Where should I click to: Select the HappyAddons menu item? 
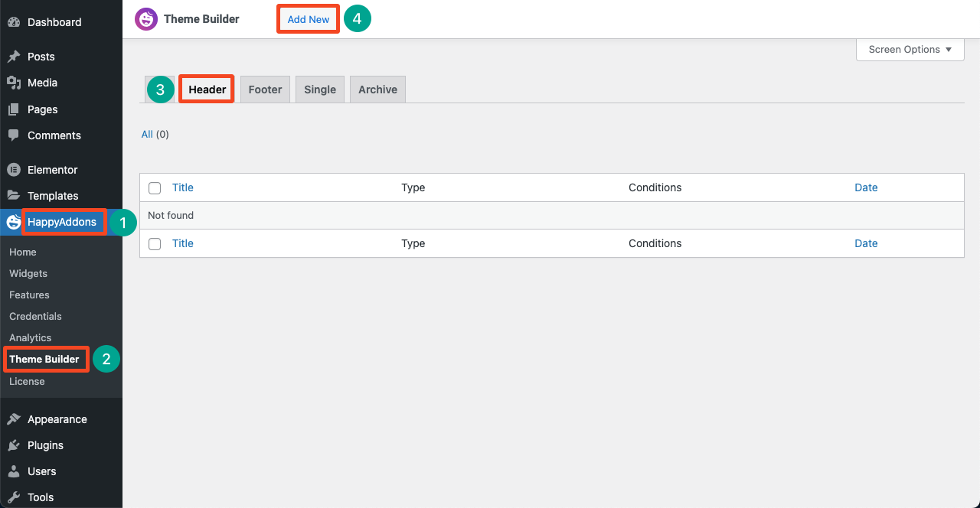tap(61, 223)
